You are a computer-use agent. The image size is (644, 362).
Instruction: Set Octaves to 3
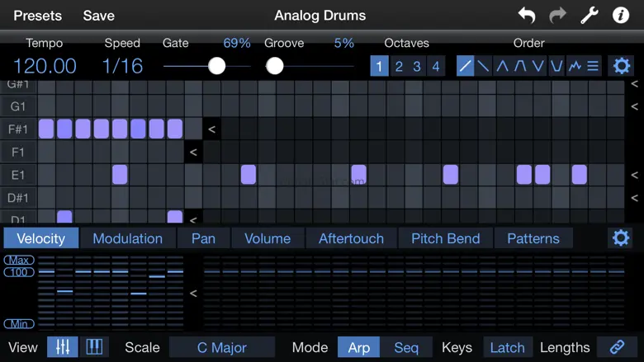417,66
